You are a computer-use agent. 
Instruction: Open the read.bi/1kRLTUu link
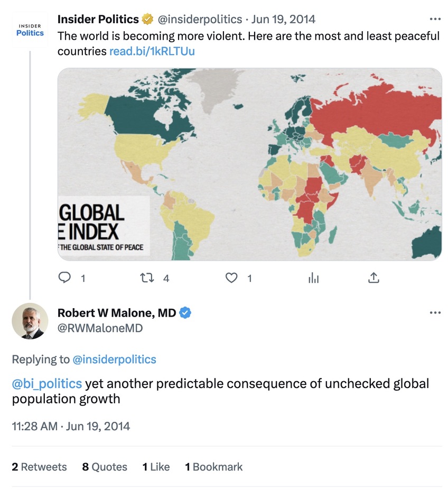(x=152, y=51)
